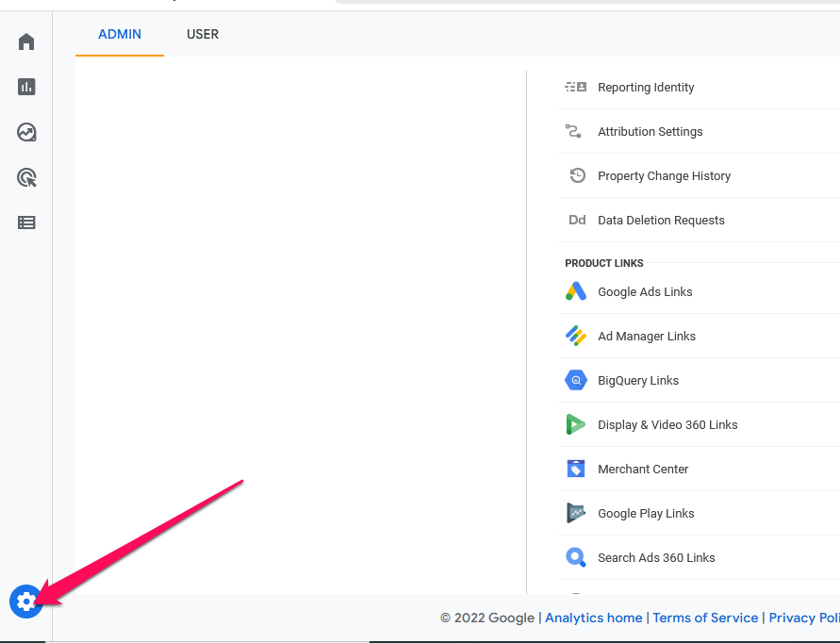Click the Property Change History clock icon
Screen dimensions: 840x643
[x=578, y=175]
